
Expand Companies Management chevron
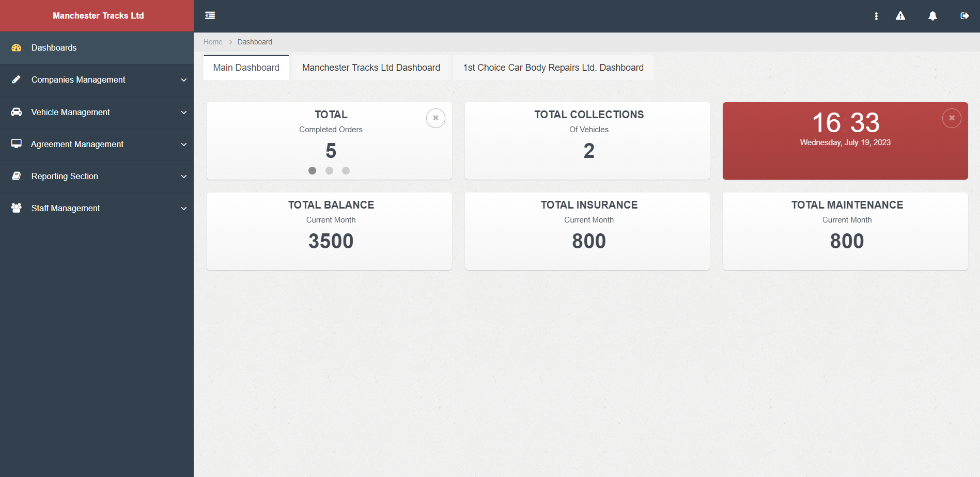184,80
